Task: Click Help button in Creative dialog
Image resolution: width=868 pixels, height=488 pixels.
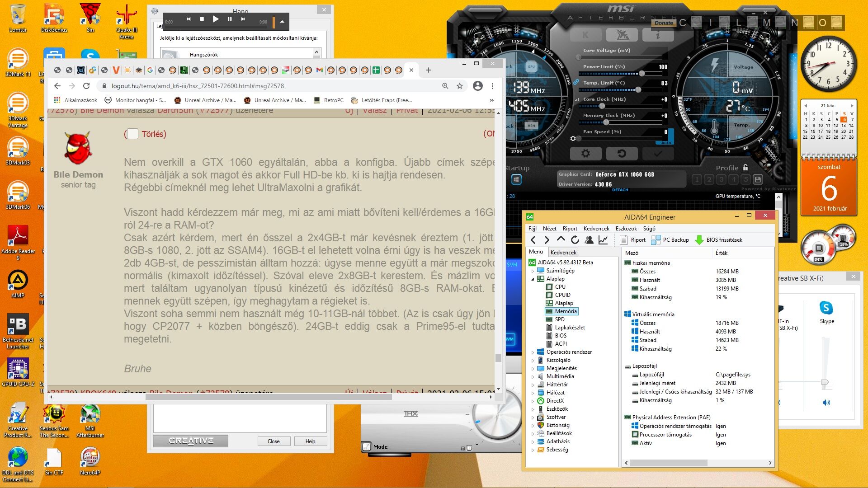Action: (x=310, y=441)
